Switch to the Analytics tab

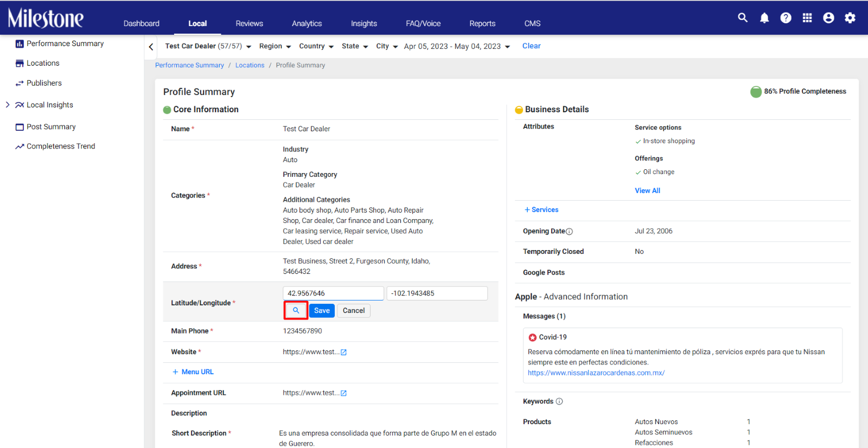coord(307,23)
